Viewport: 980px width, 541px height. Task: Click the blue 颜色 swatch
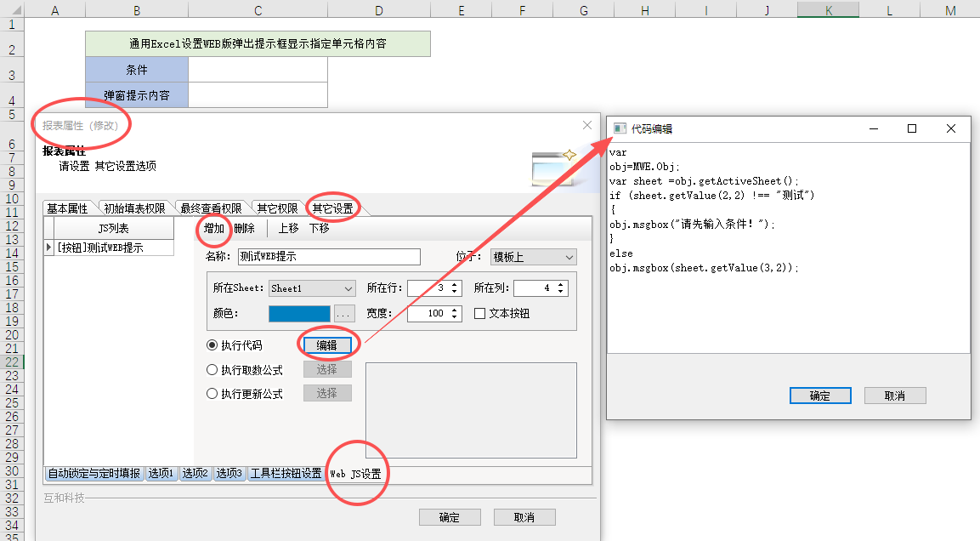click(x=298, y=314)
